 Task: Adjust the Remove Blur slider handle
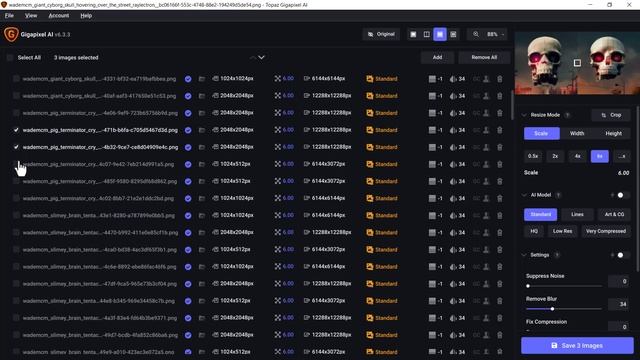point(552,309)
